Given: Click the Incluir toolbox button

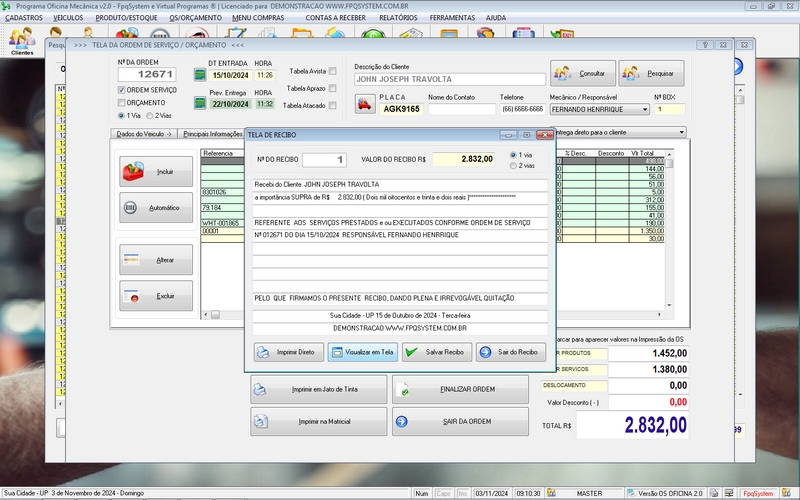Looking at the screenshot, I should tap(155, 172).
